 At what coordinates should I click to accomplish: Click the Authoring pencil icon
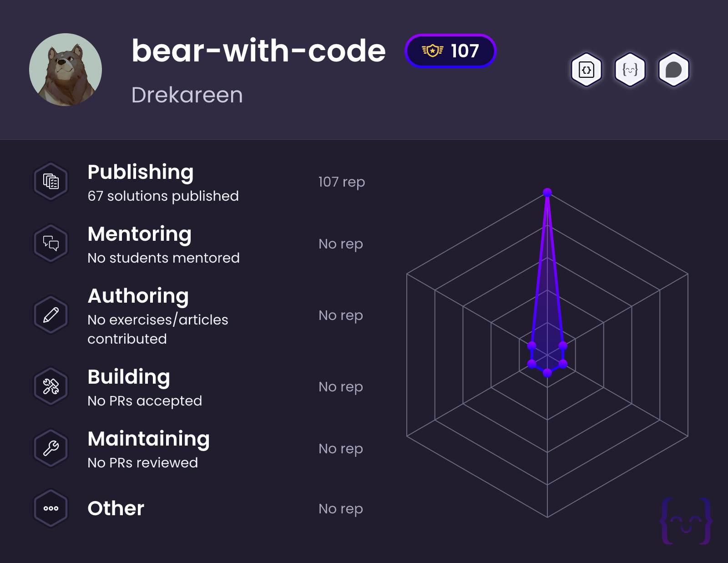coord(51,314)
